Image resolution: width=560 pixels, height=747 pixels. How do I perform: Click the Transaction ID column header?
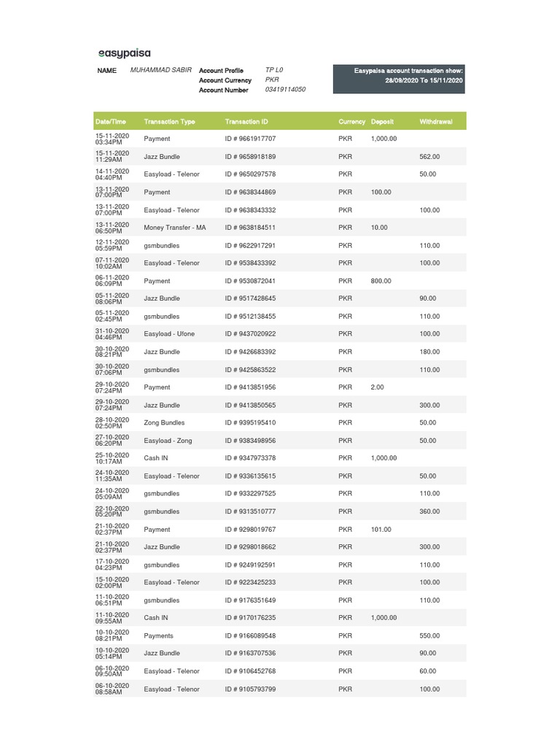(246, 122)
